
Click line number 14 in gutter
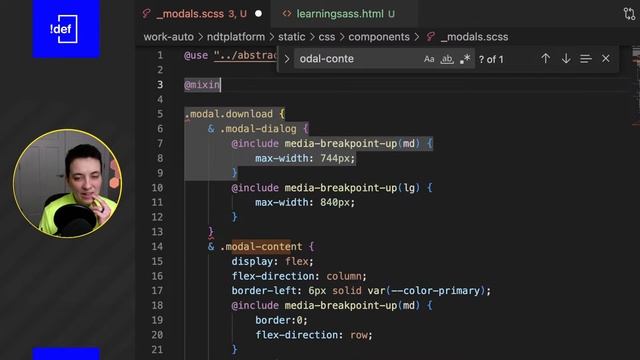pyautogui.click(x=157, y=247)
